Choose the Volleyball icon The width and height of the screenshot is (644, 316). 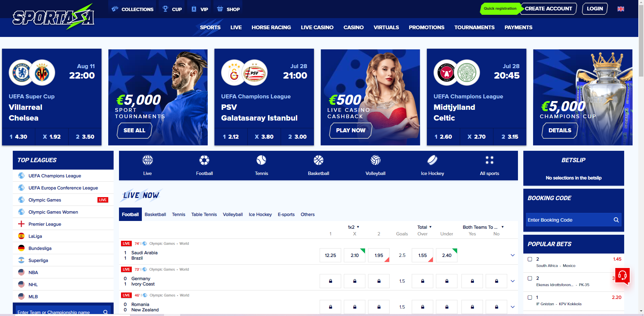point(375,161)
